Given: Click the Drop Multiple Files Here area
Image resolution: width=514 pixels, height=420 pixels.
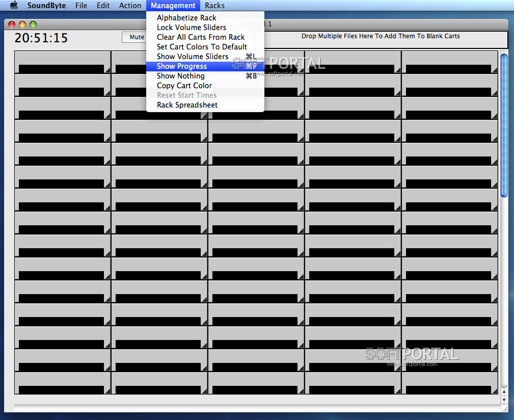Looking at the screenshot, I should click(x=381, y=40).
